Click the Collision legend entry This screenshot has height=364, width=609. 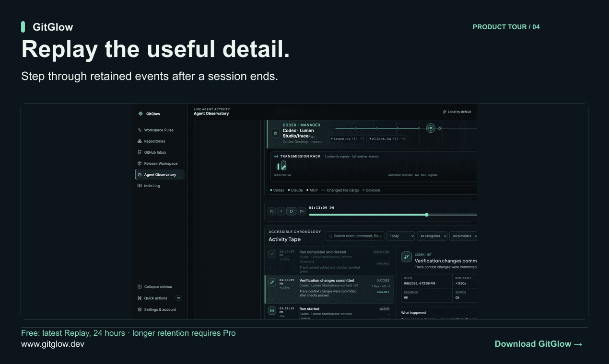point(371,190)
